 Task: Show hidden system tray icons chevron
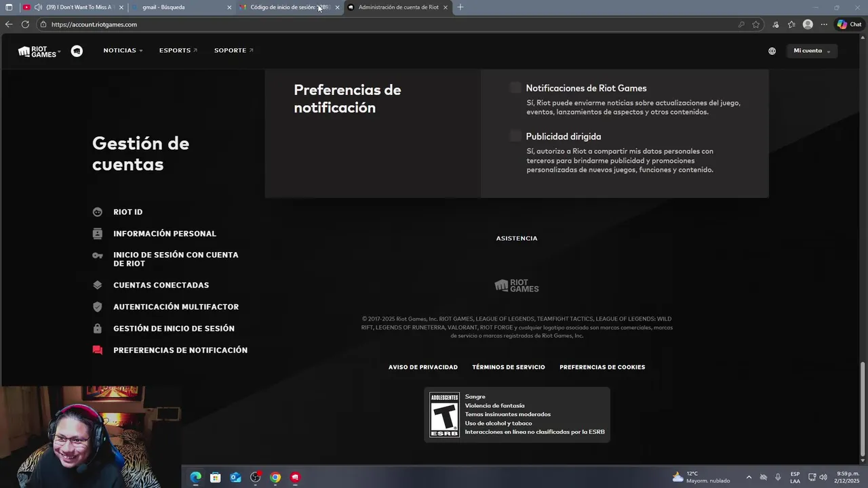click(x=749, y=477)
